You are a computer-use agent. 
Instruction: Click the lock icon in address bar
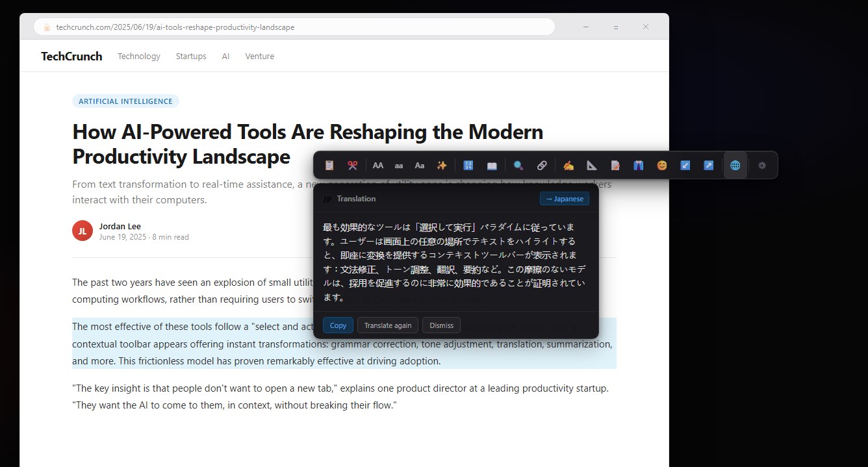click(x=47, y=27)
